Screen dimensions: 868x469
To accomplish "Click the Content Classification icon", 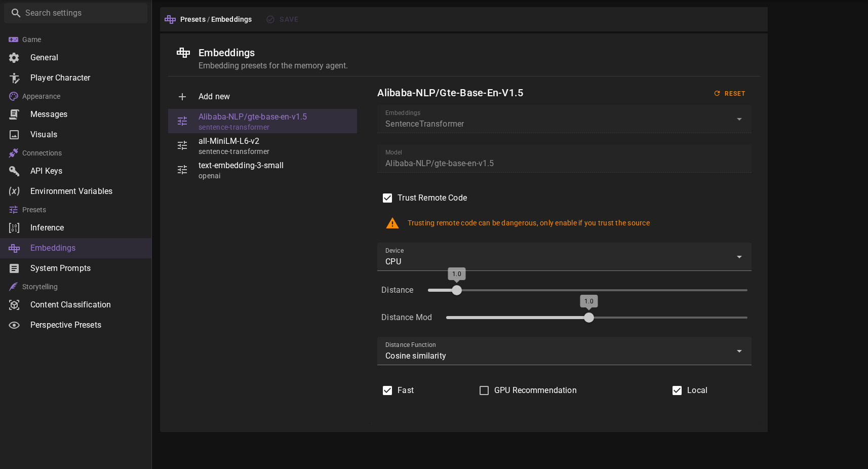I will click(14, 305).
